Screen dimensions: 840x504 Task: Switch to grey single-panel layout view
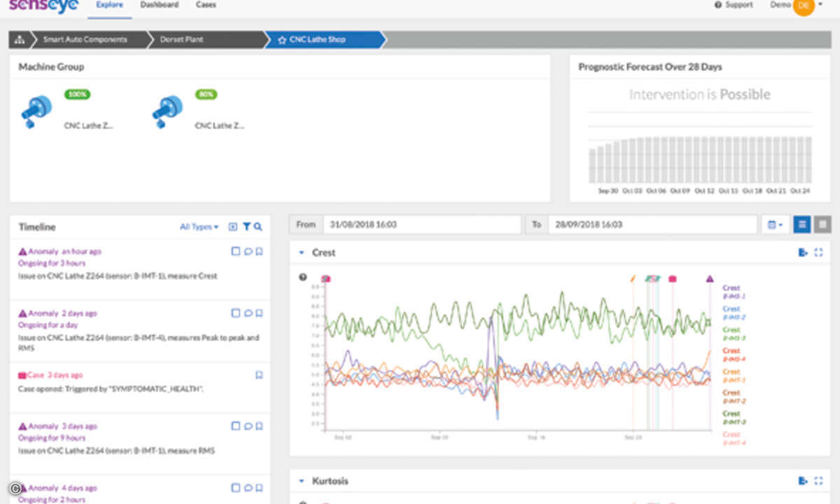point(822,225)
